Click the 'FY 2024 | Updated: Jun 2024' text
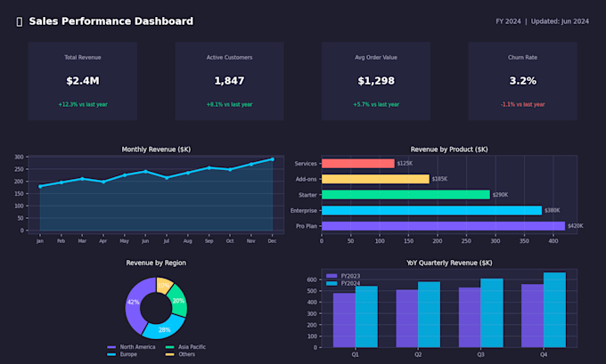Screen dimensions: 606x364 pos(542,21)
